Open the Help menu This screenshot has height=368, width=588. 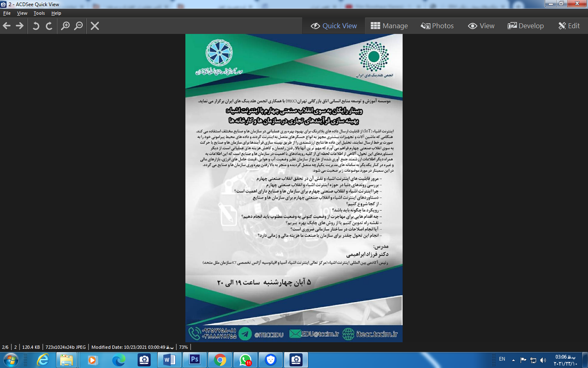pyautogui.click(x=56, y=13)
